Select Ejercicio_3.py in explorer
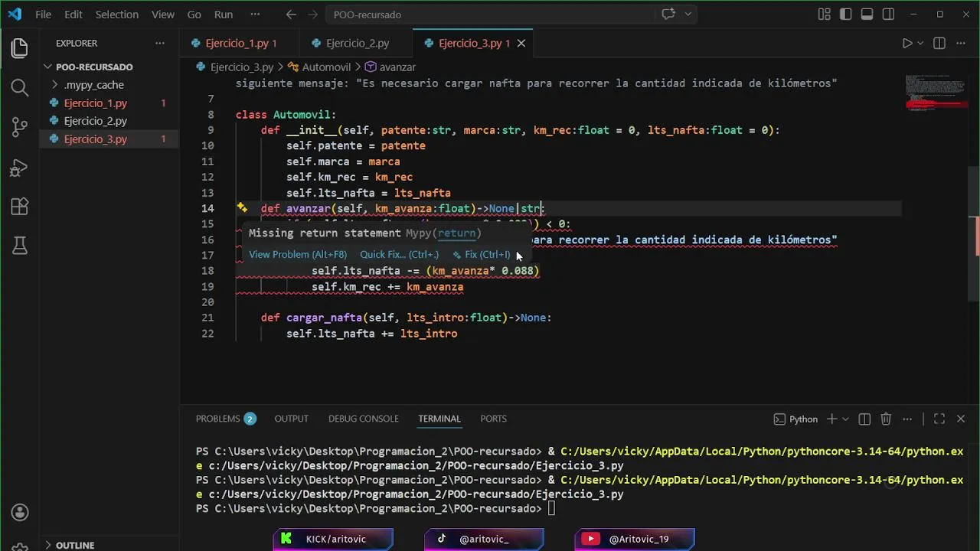Image resolution: width=980 pixels, height=551 pixels. pos(109,139)
